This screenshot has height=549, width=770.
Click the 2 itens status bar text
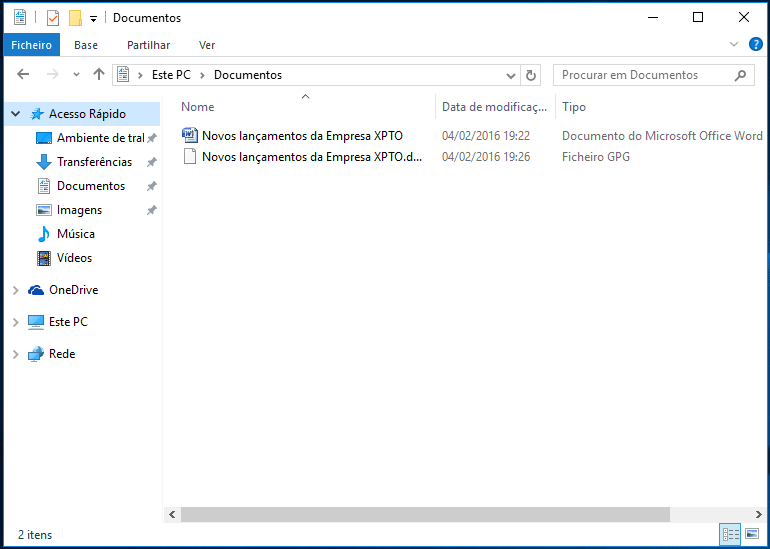[x=35, y=535]
